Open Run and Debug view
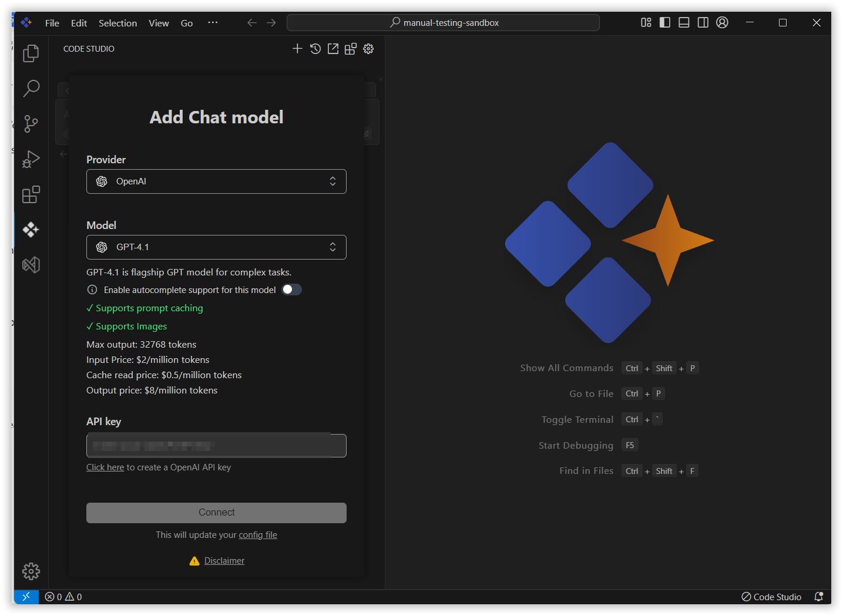This screenshot has width=843, height=616. coord(31,159)
